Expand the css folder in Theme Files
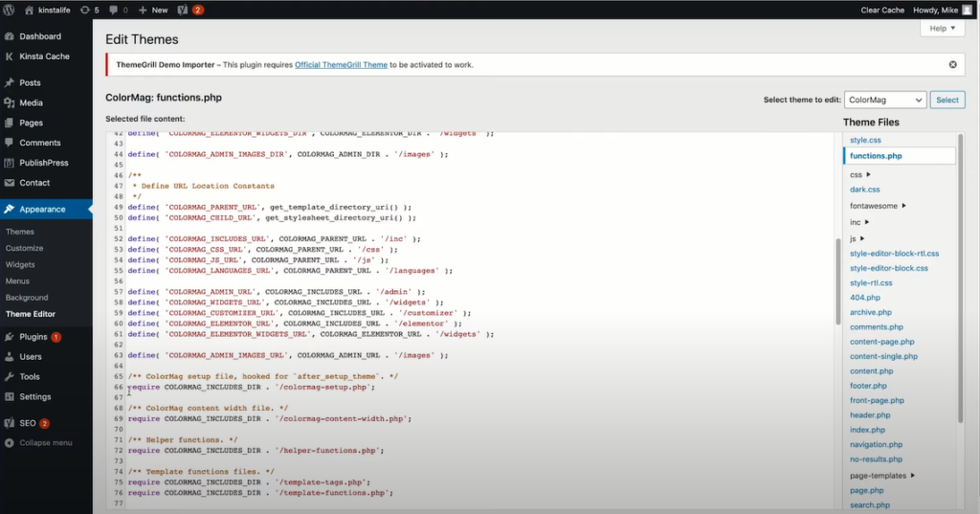The width and height of the screenshot is (980, 514). (861, 175)
